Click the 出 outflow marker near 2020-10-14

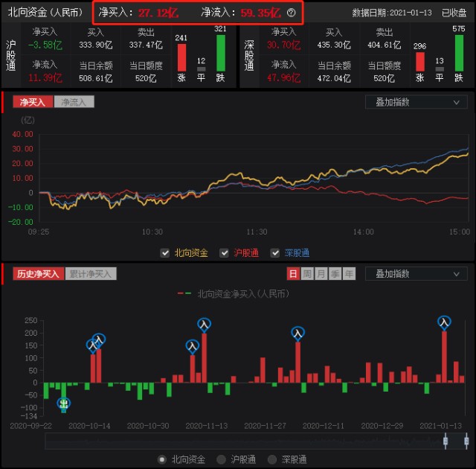pyautogui.click(x=64, y=404)
